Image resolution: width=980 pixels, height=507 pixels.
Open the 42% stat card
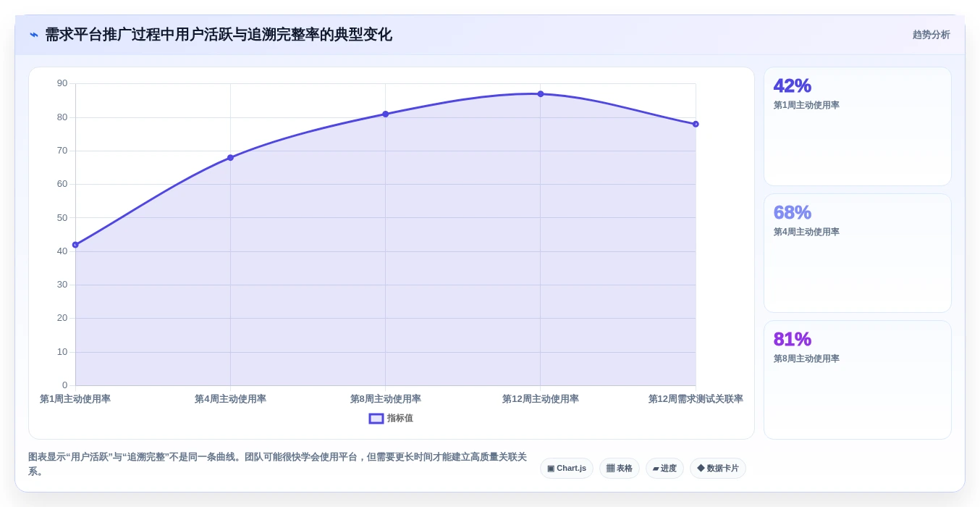pyautogui.click(x=858, y=127)
